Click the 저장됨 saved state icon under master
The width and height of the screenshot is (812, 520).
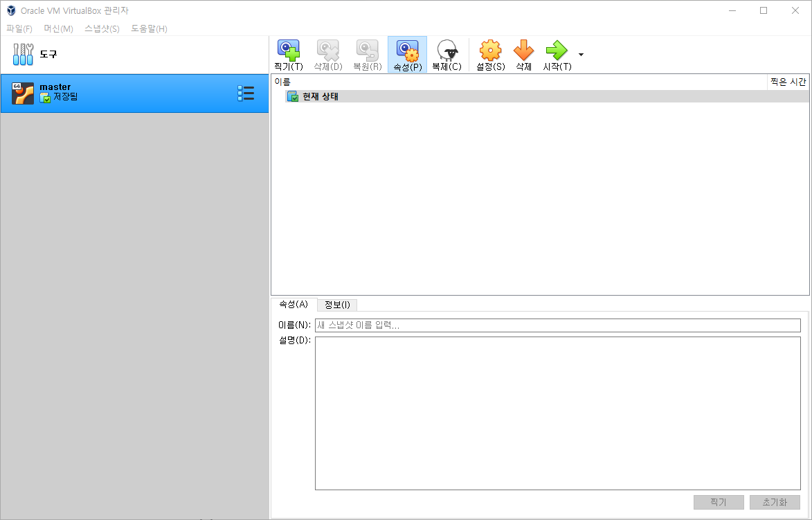click(x=45, y=98)
